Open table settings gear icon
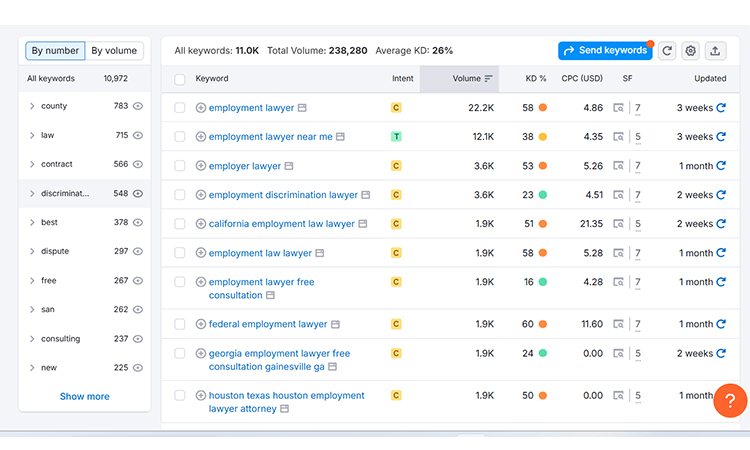750x450 pixels. pos(690,51)
